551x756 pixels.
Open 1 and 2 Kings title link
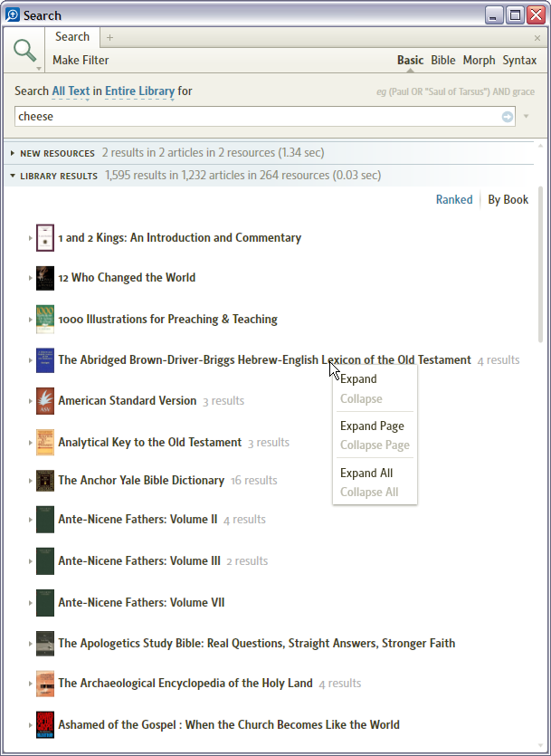(x=180, y=238)
